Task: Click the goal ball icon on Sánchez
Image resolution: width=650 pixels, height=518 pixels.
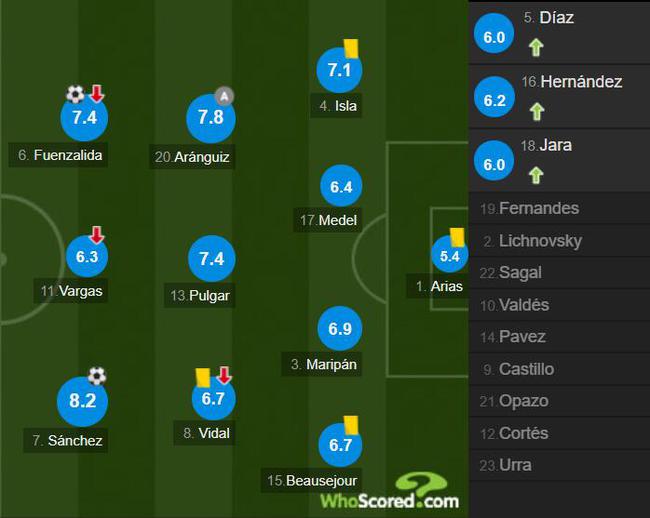Action: [97, 376]
